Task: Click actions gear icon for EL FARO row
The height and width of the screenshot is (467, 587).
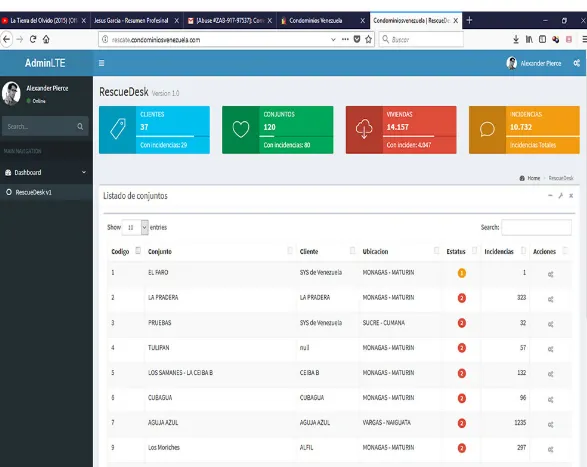Action: [x=550, y=274]
